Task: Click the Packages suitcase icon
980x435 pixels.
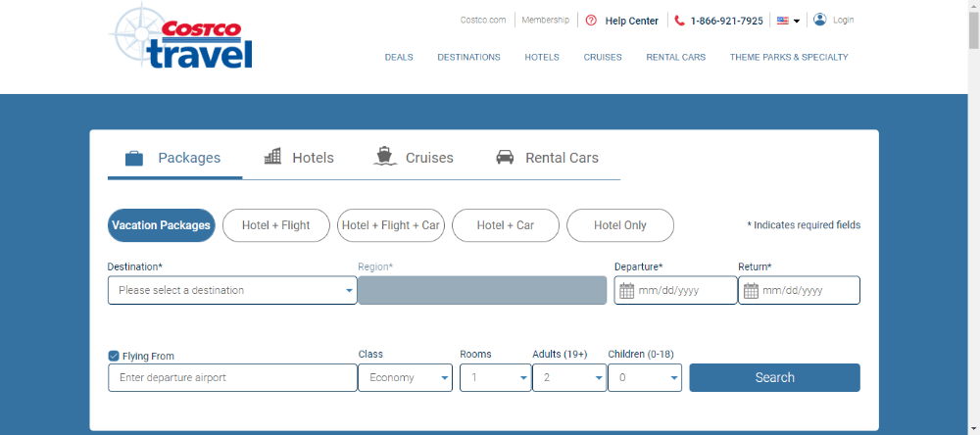Action: tap(134, 158)
